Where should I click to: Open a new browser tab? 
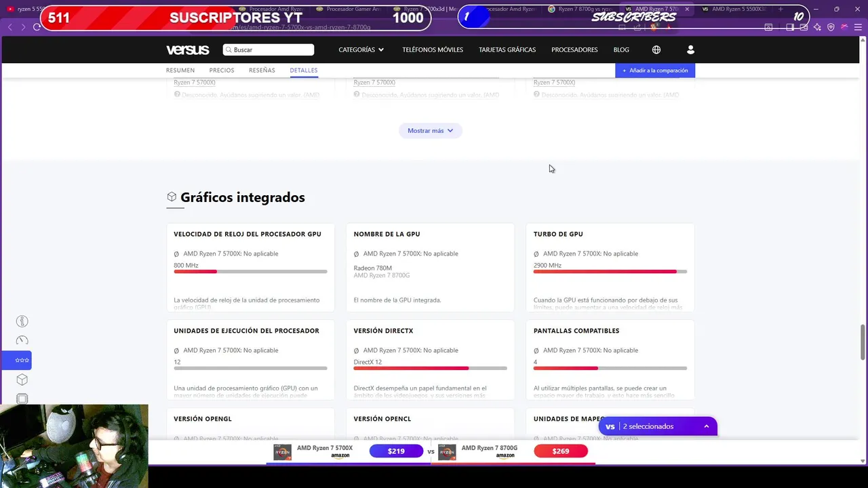pyautogui.click(x=781, y=9)
